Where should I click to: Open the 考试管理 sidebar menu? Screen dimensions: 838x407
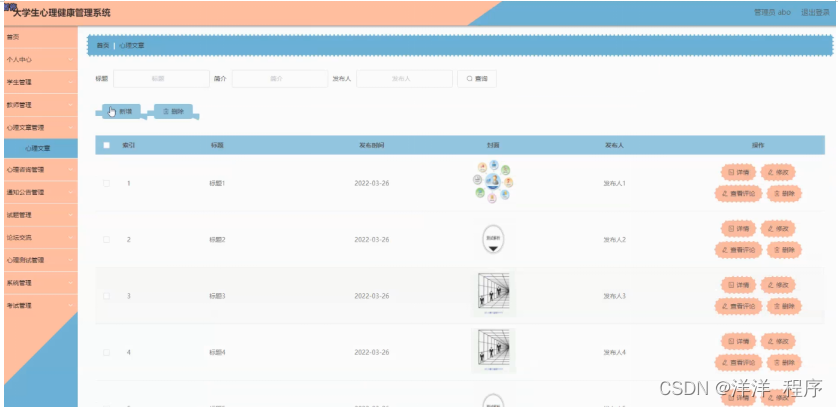click(x=41, y=306)
